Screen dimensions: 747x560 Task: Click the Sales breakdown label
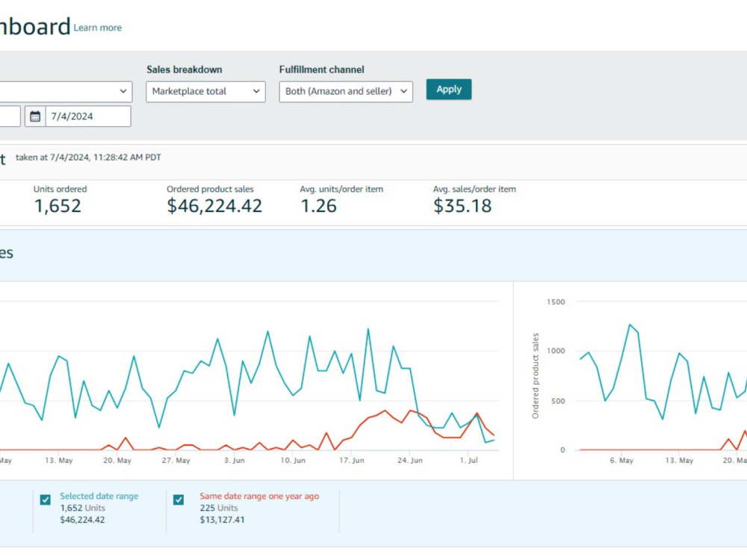185,69
